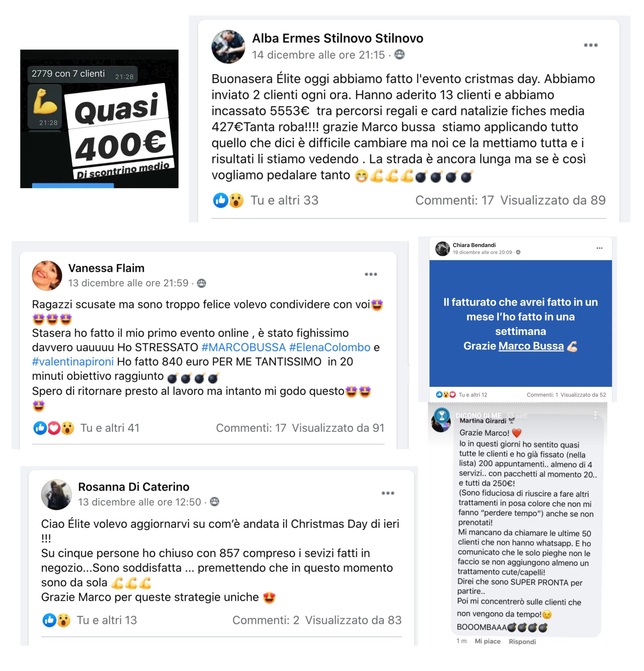Viewport: 644px width, 671px height.
Task: Open the #valentinapironi hashtag
Action: coord(73,361)
